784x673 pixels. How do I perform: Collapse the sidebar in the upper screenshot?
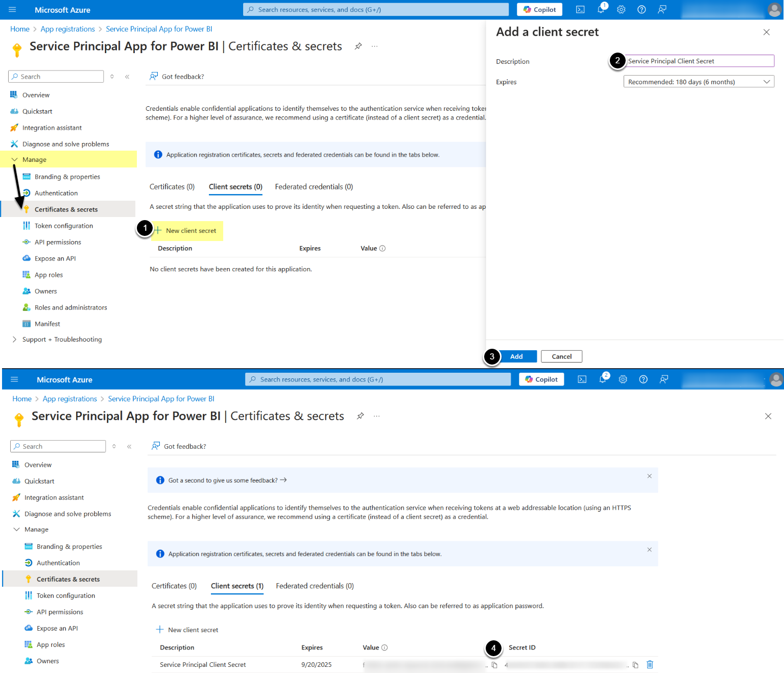(127, 77)
